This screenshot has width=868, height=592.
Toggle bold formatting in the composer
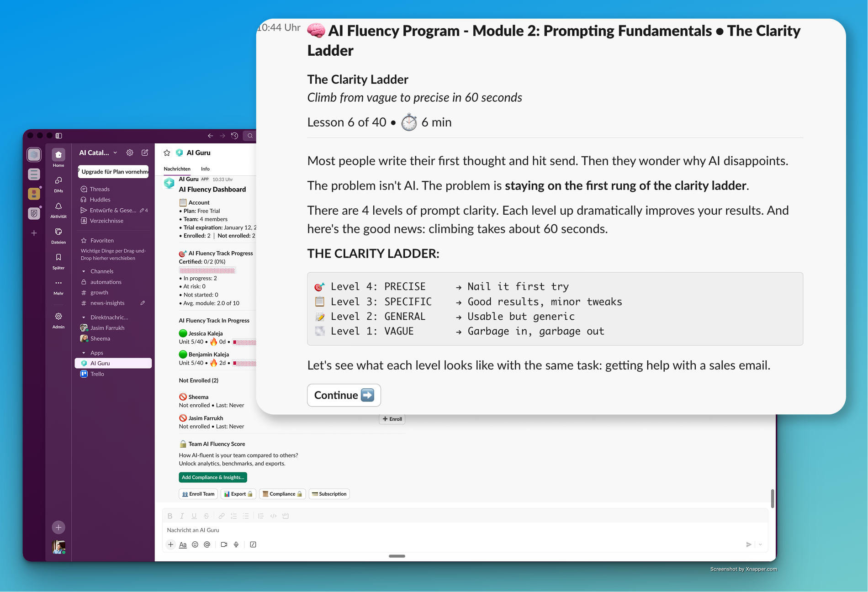(169, 516)
